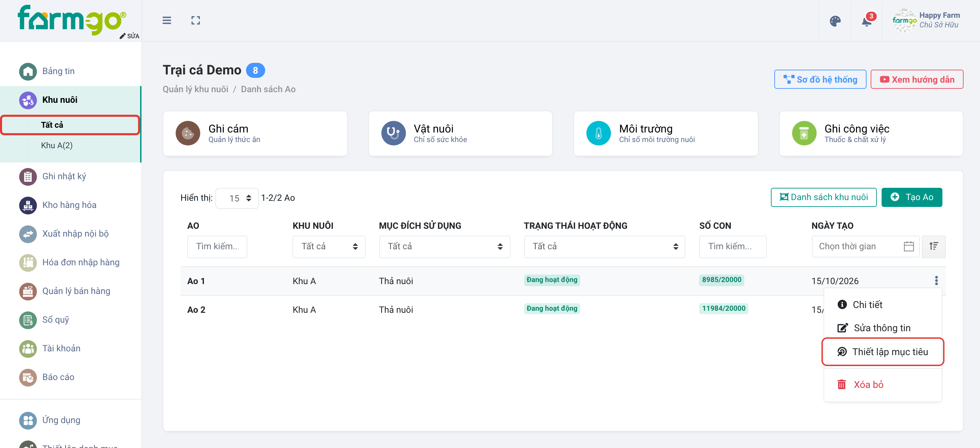Click the SỬA edit logo pencil
Viewport: 980px width, 448px height.
(130, 36)
